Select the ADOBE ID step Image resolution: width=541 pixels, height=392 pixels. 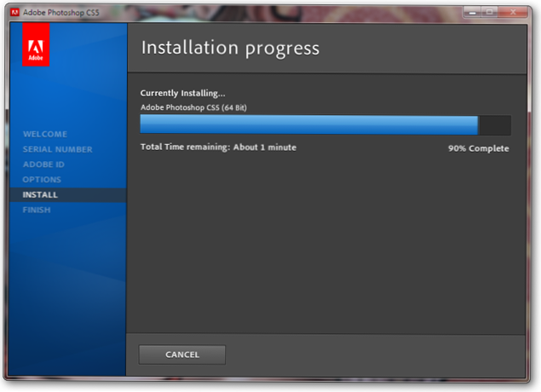click(x=43, y=164)
